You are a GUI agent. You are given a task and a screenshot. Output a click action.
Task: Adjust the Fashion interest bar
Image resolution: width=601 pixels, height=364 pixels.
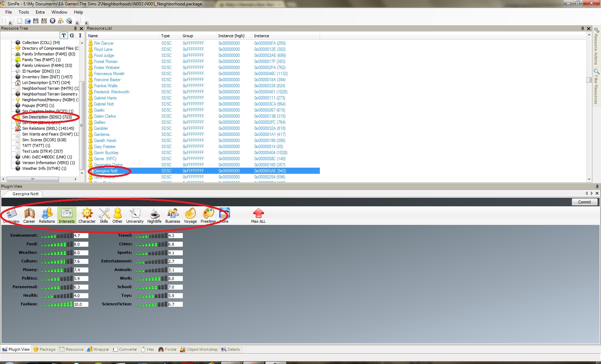(x=57, y=304)
